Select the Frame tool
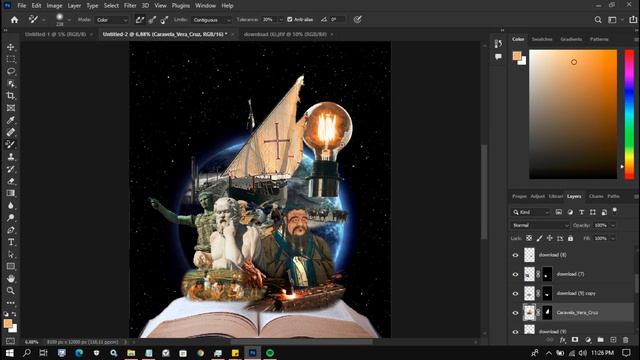Image resolution: width=640 pixels, height=360 pixels. (x=11, y=108)
